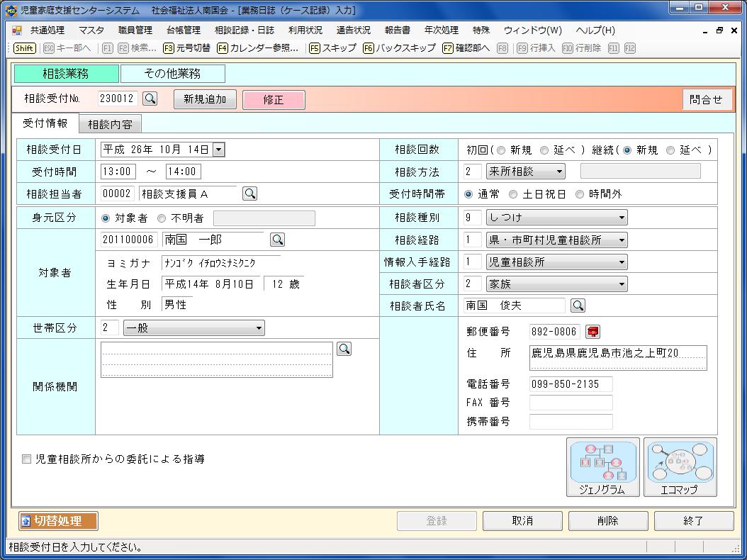Select 土日祝日 for 受付時間帯
The image size is (747, 560).
tap(514, 194)
